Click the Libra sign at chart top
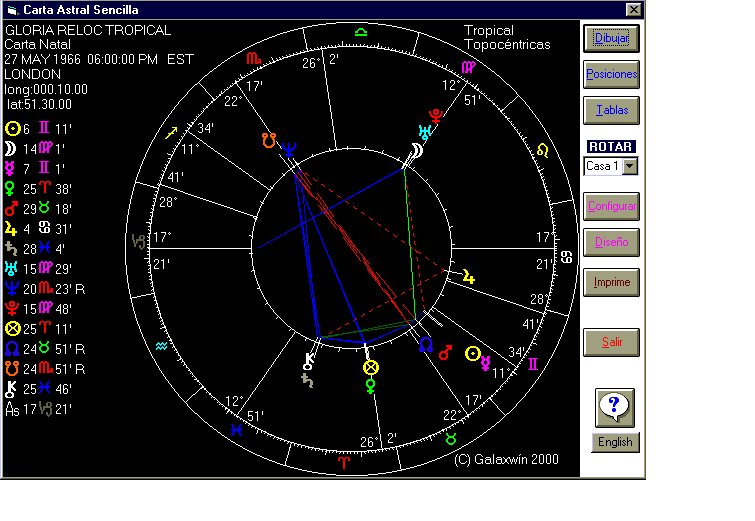 (360, 31)
